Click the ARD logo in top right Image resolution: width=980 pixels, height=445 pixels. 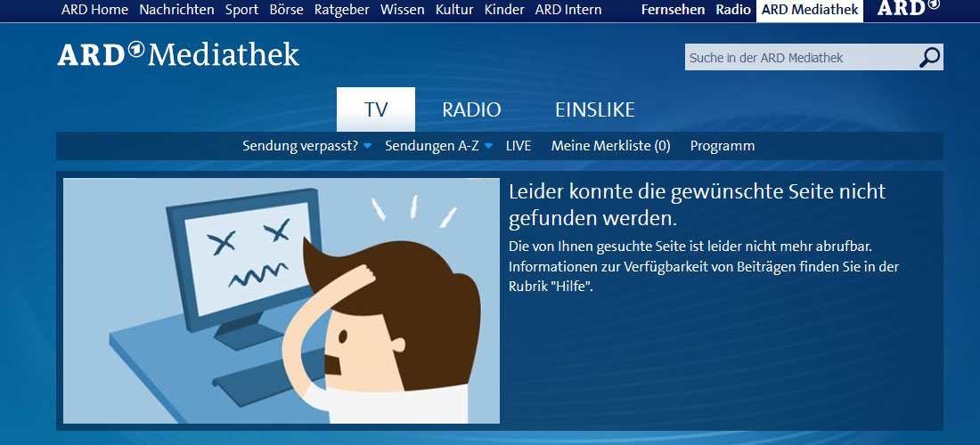pyautogui.click(x=907, y=10)
